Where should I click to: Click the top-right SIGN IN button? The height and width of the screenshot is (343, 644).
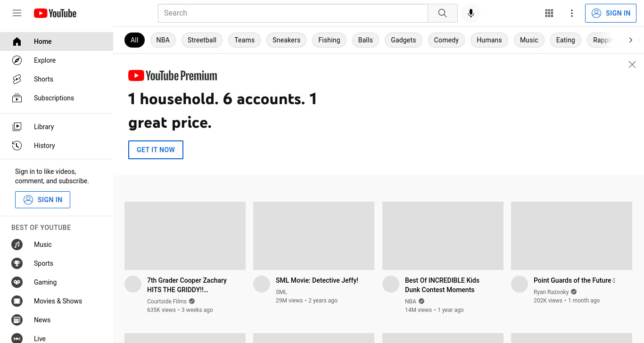coord(611,13)
